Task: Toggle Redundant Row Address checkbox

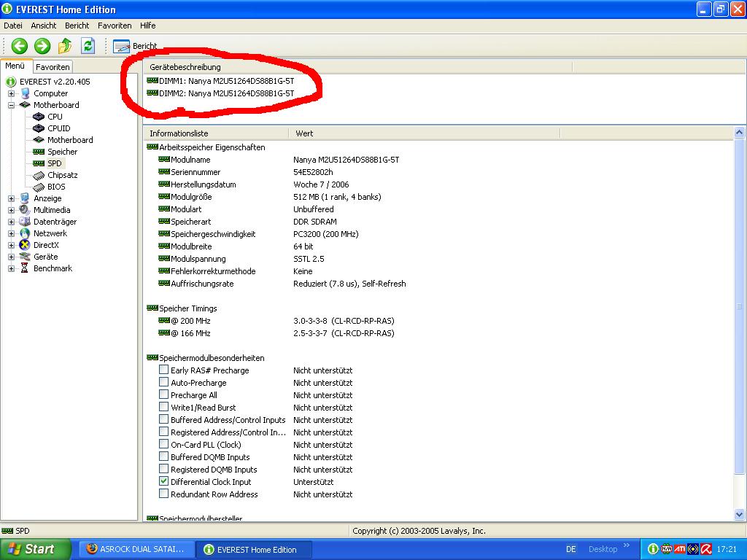Action: [163, 494]
